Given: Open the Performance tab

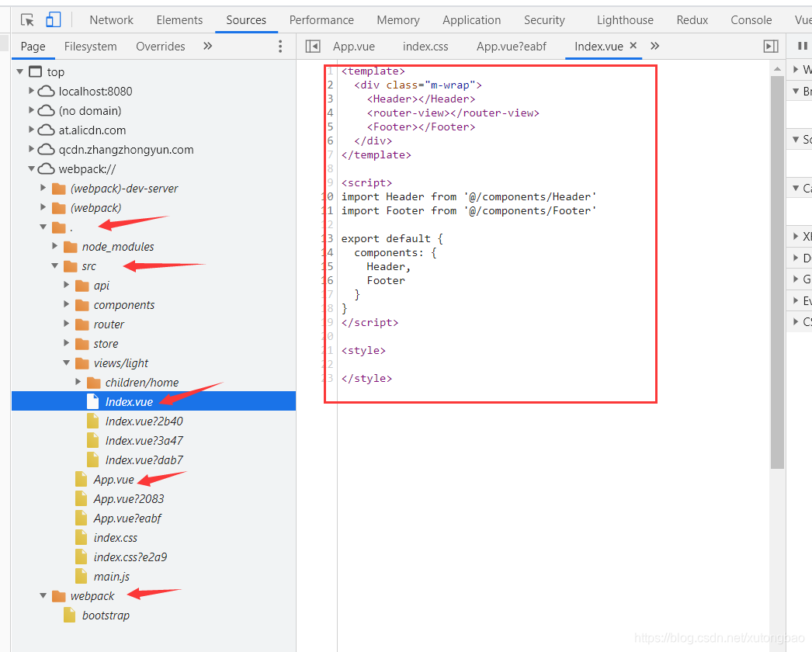Looking at the screenshot, I should [321, 20].
